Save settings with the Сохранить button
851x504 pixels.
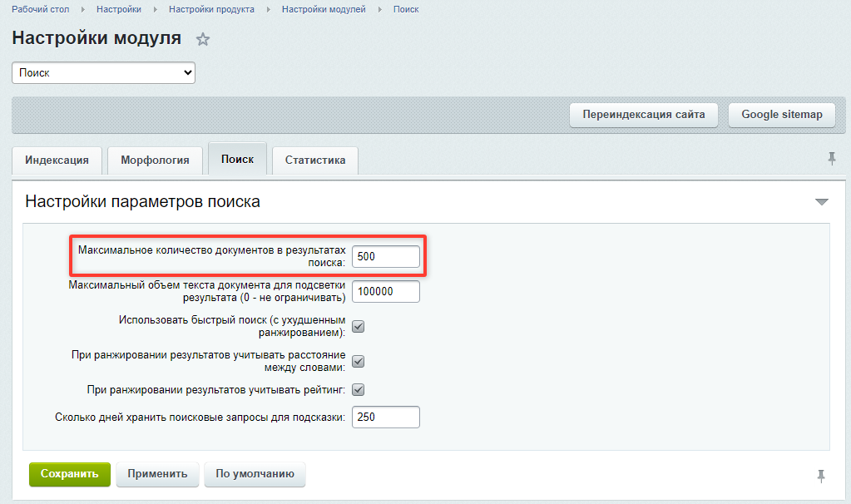click(x=70, y=473)
